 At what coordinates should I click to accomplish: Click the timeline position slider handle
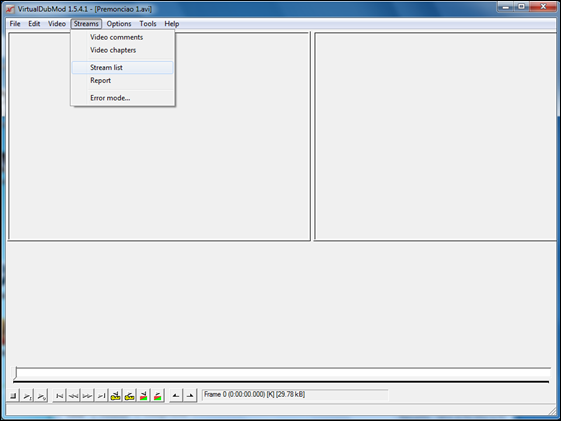point(15,373)
